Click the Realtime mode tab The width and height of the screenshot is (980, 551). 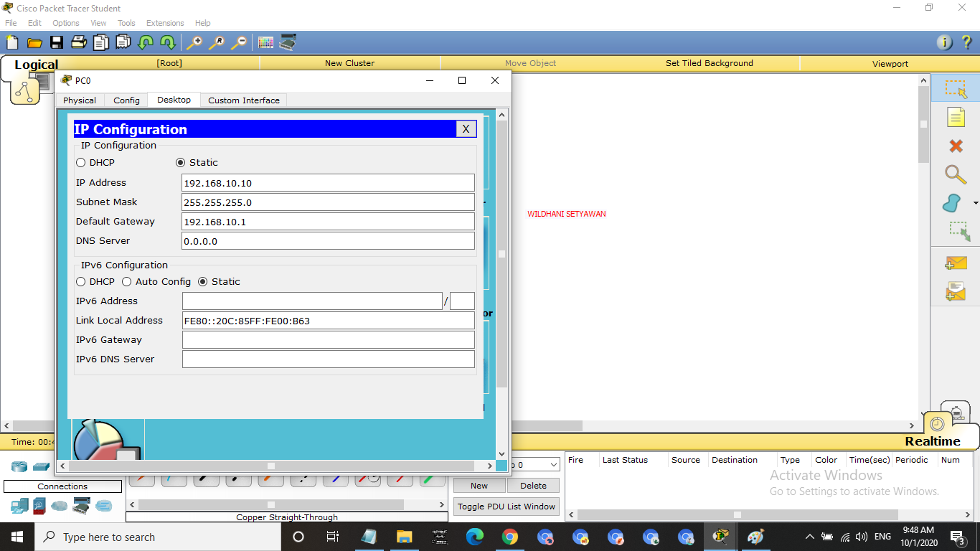[932, 441]
